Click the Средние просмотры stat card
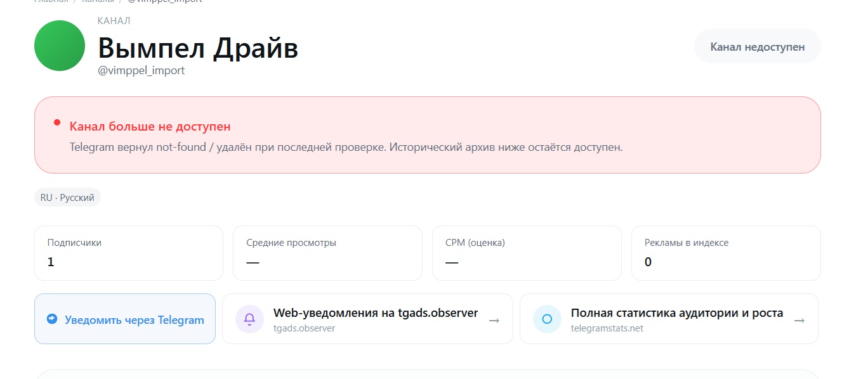Screen dimensions: 868x379 pos(327,253)
